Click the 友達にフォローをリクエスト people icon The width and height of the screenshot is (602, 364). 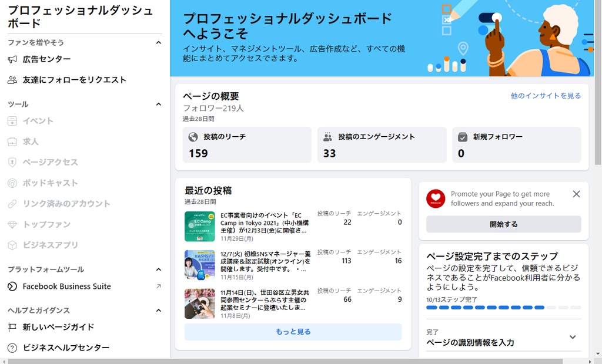(12, 80)
